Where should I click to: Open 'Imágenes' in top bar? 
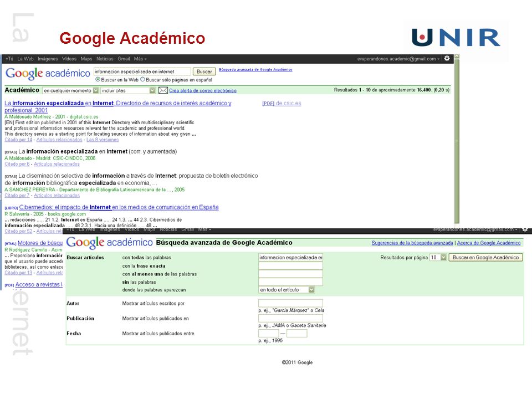[x=48, y=59]
